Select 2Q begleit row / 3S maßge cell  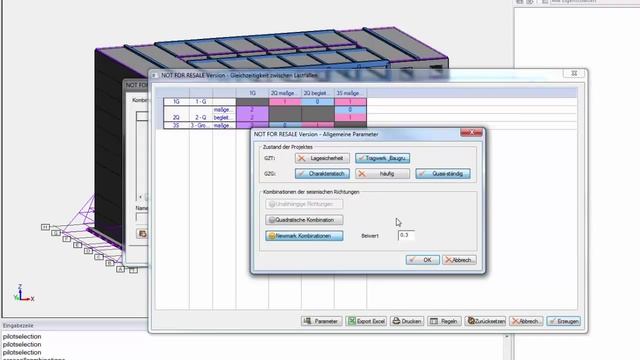click(x=350, y=118)
